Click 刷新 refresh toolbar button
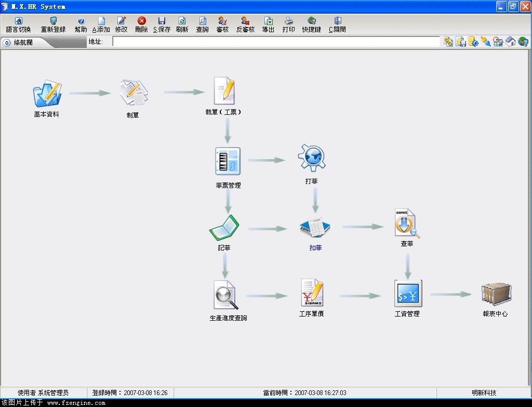 pos(182,25)
